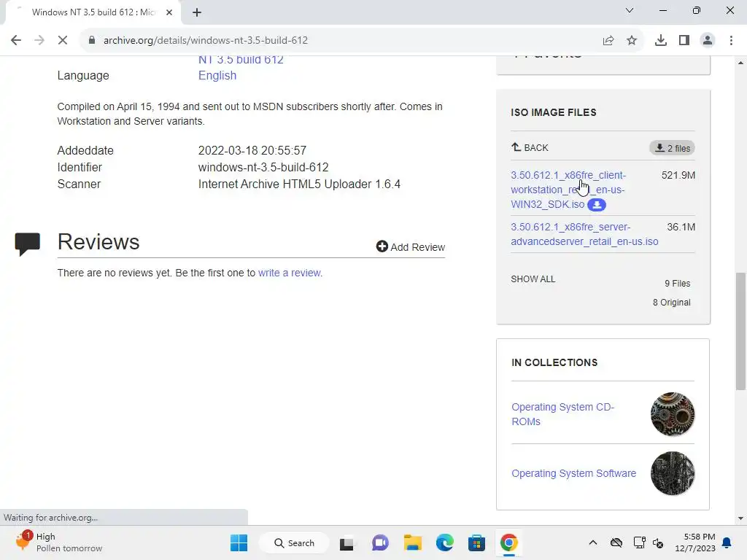Open File Explorer from the taskbar
The image size is (747, 560).
click(x=413, y=542)
